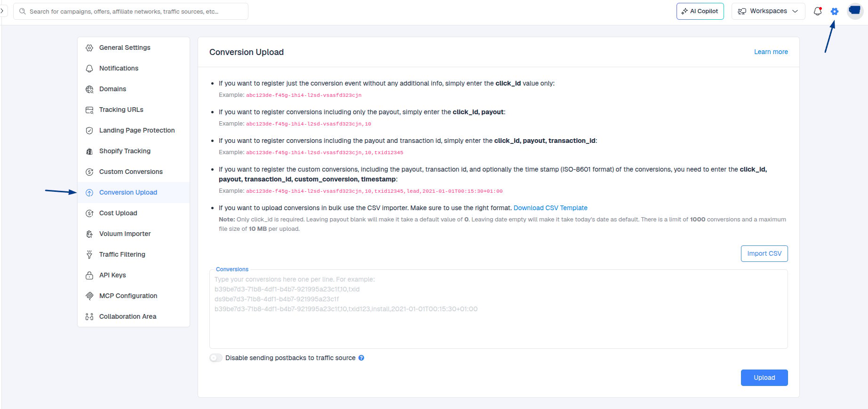Click the AI Copilot sparkle icon
This screenshot has height=409, width=868.
pyautogui.click(x=685, y=11)
